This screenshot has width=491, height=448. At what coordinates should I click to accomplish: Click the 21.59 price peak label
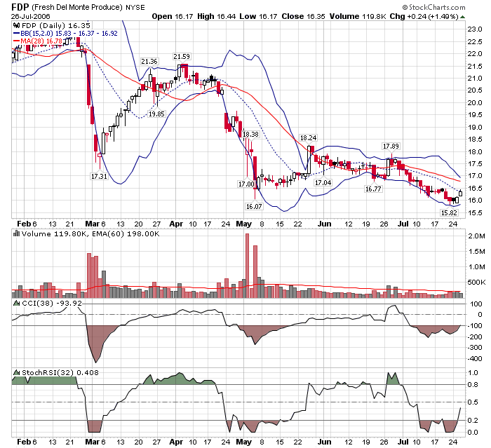[x=182, y=56]
